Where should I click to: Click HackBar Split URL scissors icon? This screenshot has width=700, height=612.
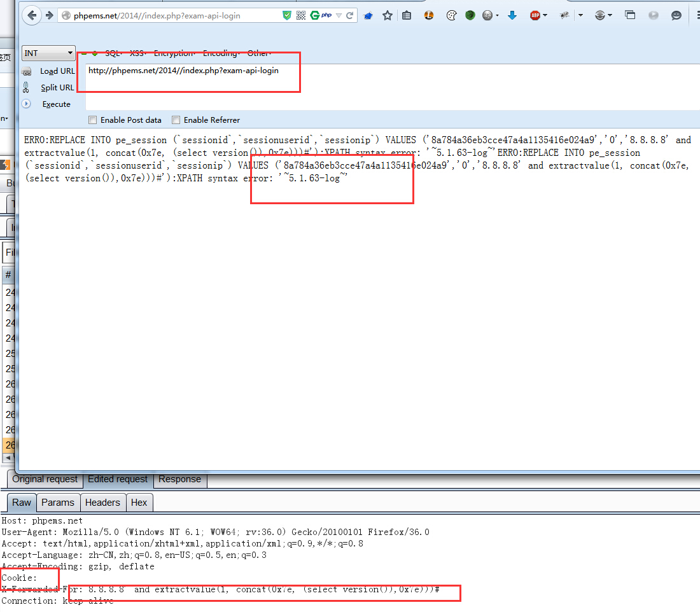(x=26, y=88)
